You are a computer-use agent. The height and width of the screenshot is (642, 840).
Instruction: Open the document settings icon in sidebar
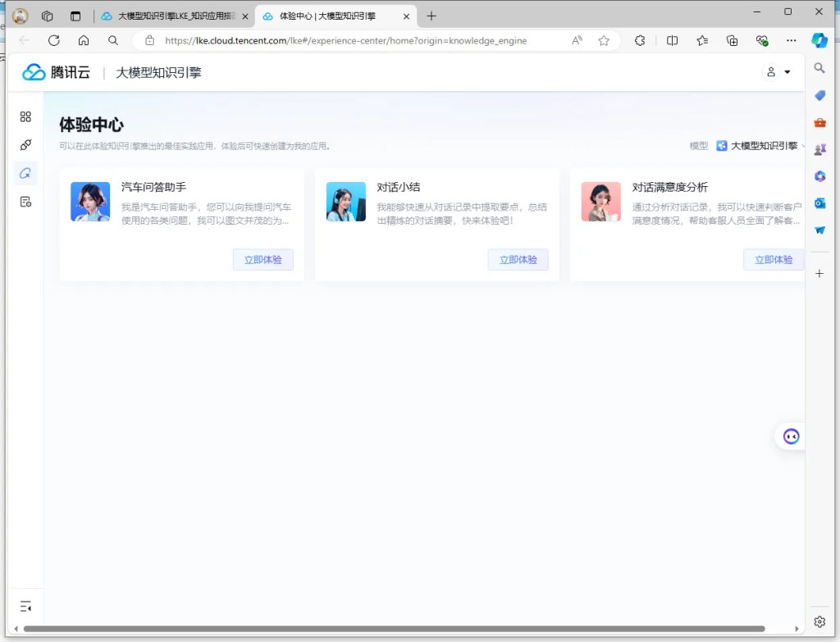(x=25, y=202)
